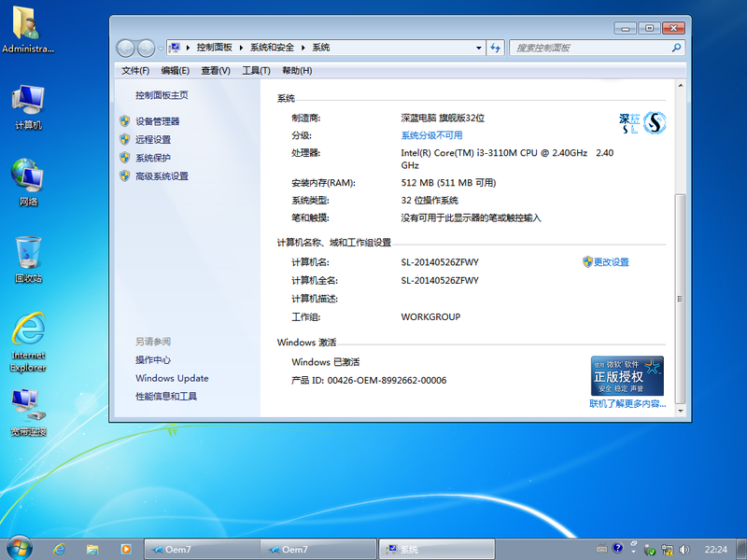Click the 更改设置 change settings link

(x=612, y=262)
